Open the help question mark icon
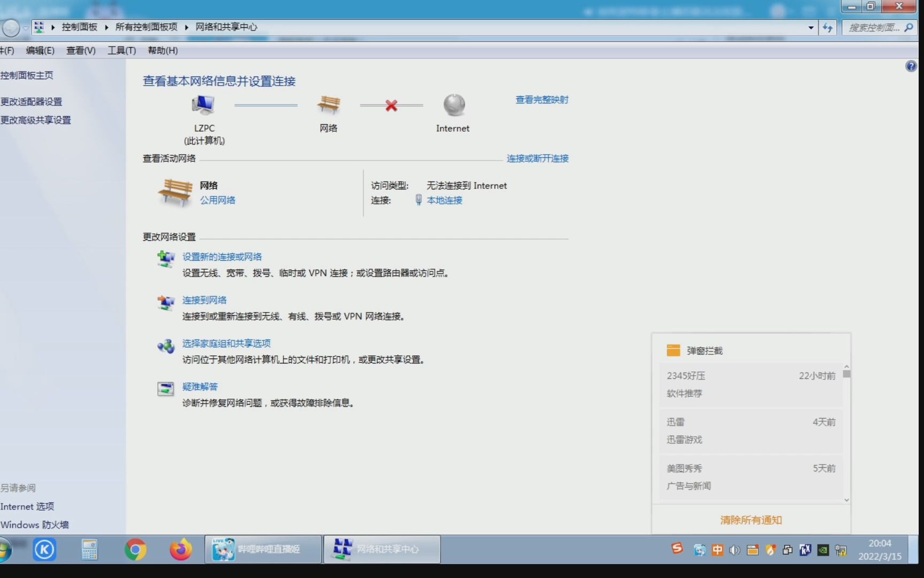 coord(911,66)
